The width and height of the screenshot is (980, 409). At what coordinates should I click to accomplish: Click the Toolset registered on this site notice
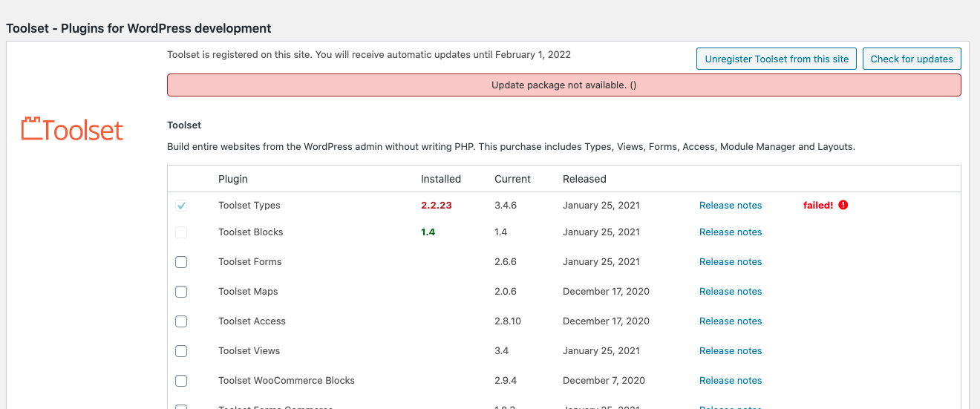(x=369, y=54)
